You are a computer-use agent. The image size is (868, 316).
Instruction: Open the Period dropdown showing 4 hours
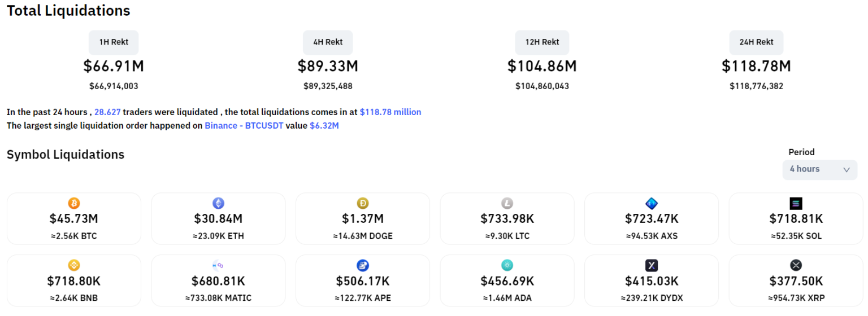[x=819, y=169]
